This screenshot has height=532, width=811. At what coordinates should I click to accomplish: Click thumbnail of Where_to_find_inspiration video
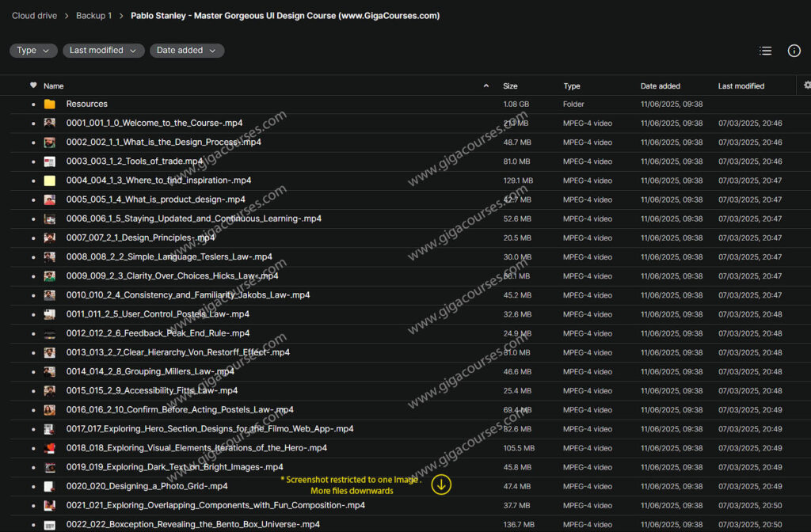50,180
